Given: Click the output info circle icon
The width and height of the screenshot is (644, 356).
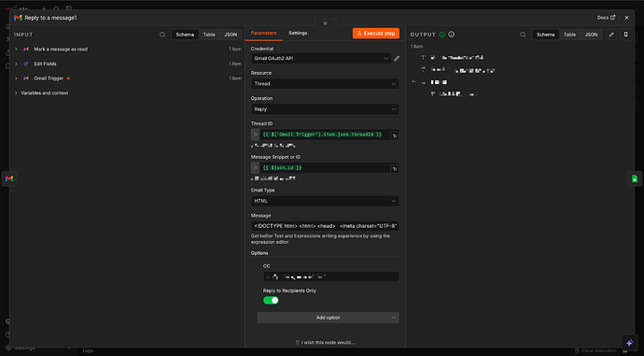Looking at the screenshot, I should coord(452,35).
